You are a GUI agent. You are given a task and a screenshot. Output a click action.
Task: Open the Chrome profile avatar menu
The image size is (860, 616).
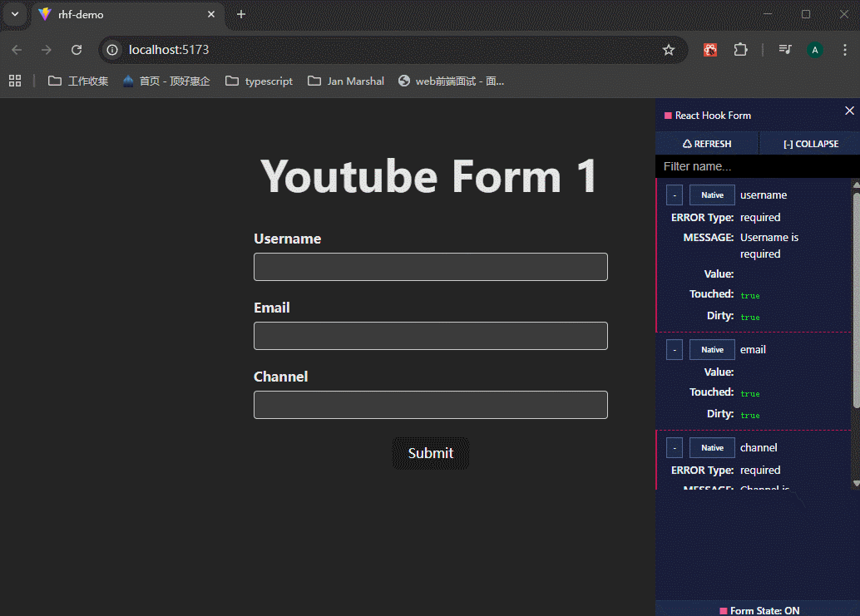815,50
